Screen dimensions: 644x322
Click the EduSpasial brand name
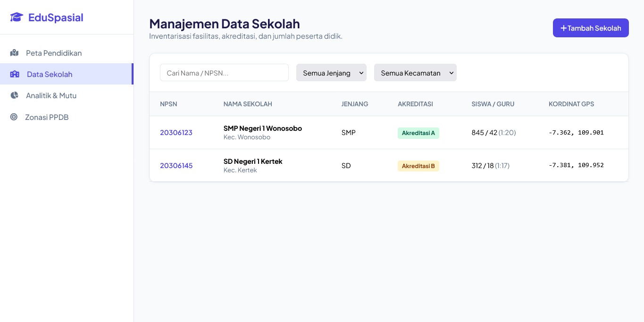56,17
